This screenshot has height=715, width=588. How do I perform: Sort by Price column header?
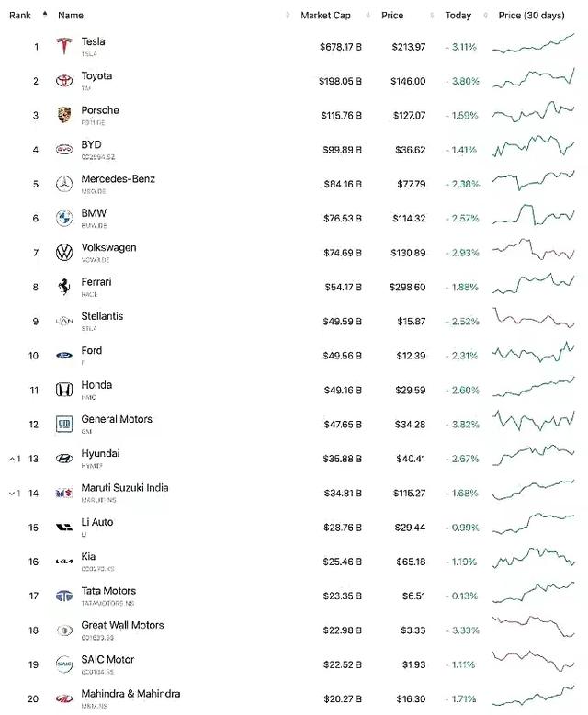[x=392, y=16]
